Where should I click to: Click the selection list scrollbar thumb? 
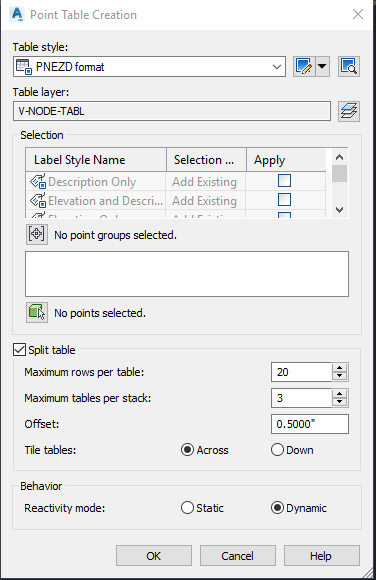(x=339, y=173)
